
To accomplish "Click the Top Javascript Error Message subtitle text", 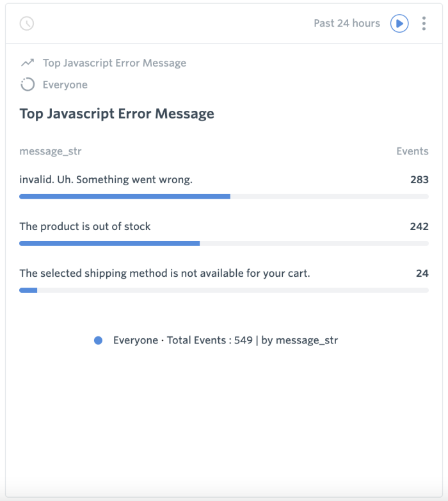I will 115,63.
